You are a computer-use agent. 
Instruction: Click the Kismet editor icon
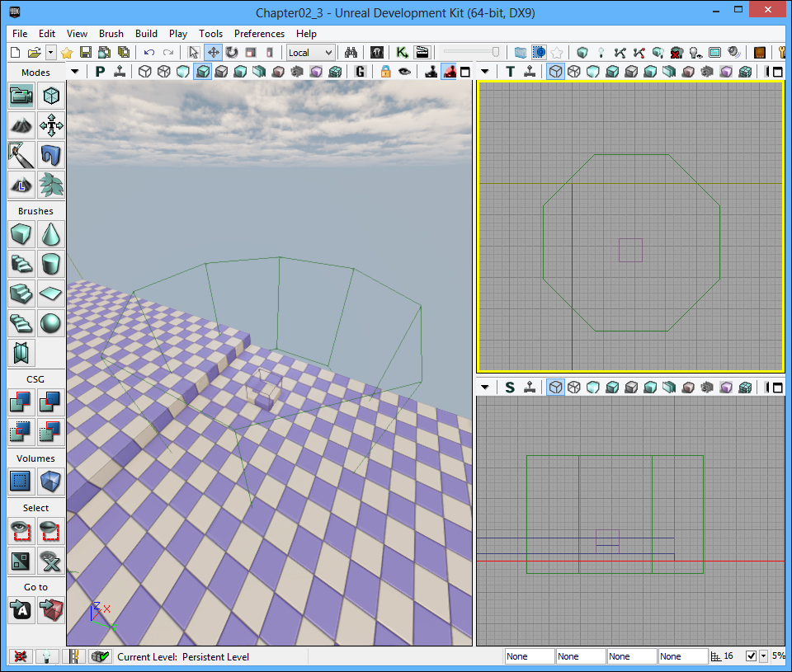tap(402, 52)
